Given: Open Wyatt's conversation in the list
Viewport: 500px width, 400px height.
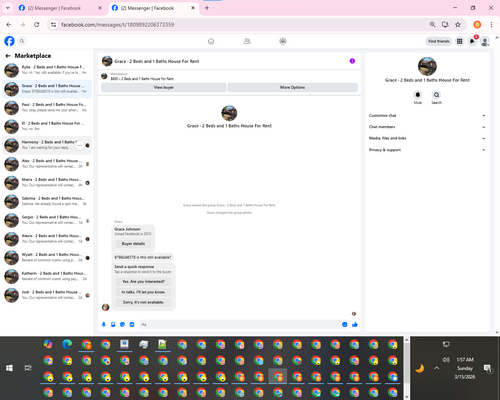Looking at the screenshot, I should point(47,257).
